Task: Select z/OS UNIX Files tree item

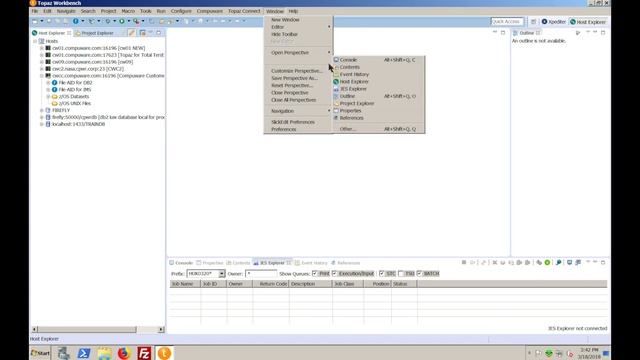Action: pos(74,104)
